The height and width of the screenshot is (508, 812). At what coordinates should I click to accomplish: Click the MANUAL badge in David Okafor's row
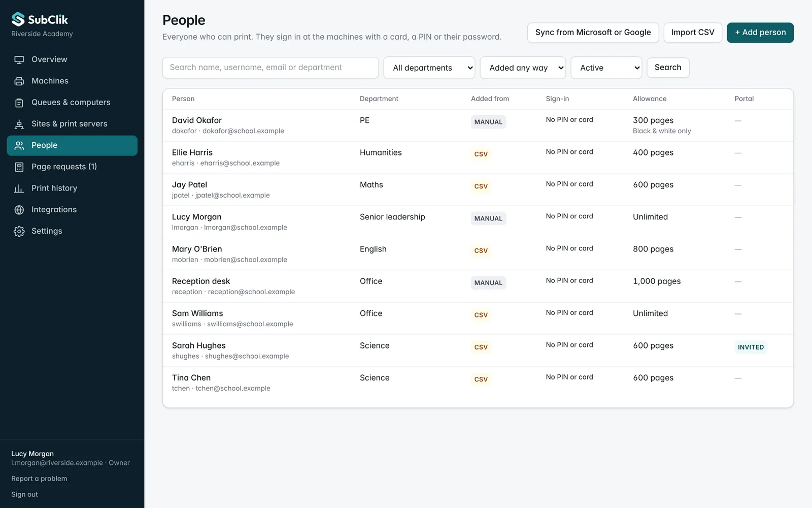click(488, 122)
